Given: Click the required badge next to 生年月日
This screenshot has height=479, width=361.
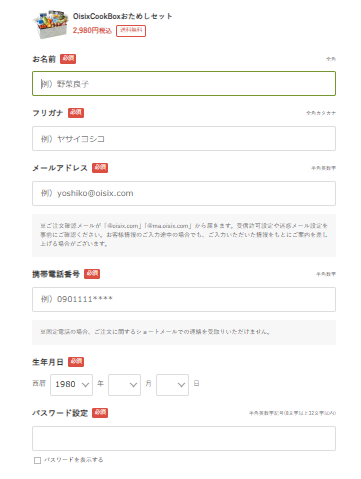Looking at the screenshot, I should point(76,362).
